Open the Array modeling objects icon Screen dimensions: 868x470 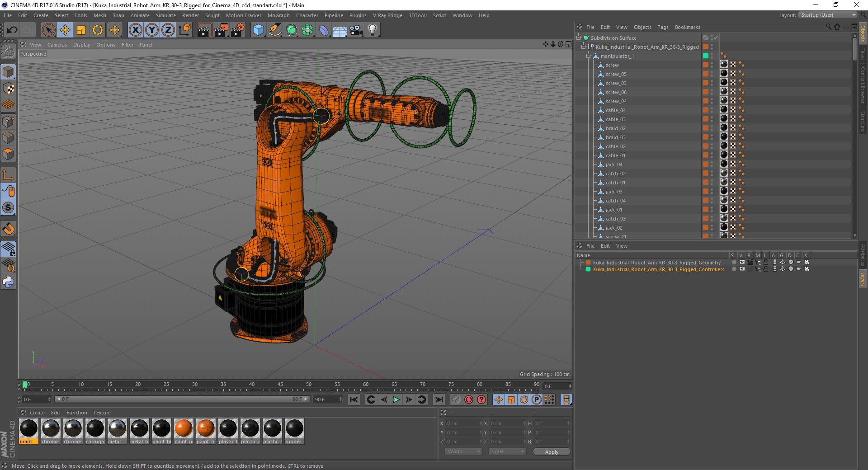coord(307,30)
